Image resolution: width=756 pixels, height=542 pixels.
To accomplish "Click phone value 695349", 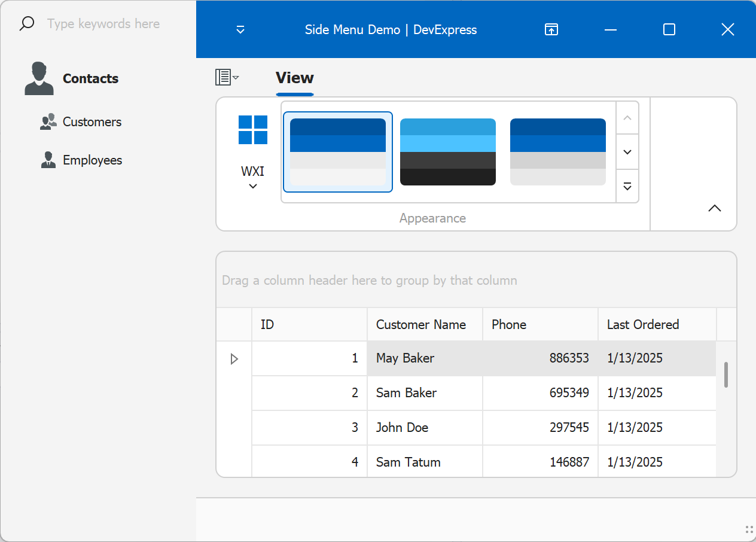I will (569, 393).
